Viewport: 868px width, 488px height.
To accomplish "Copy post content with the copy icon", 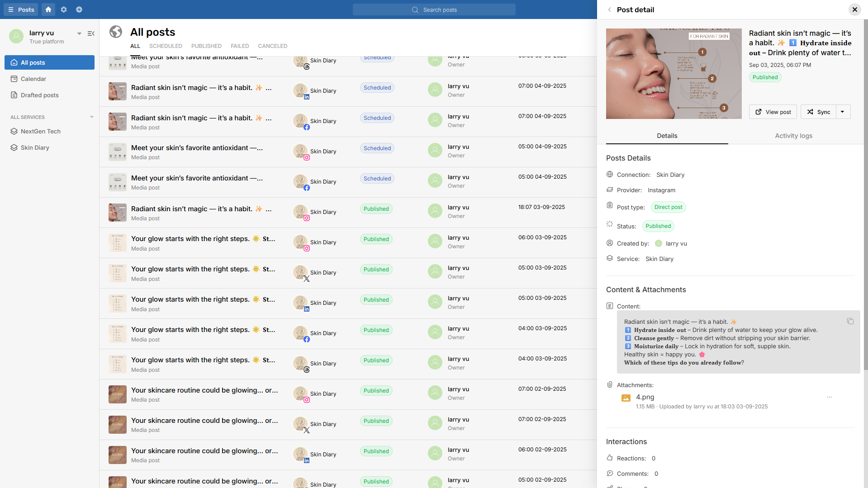I will (850, 321).
